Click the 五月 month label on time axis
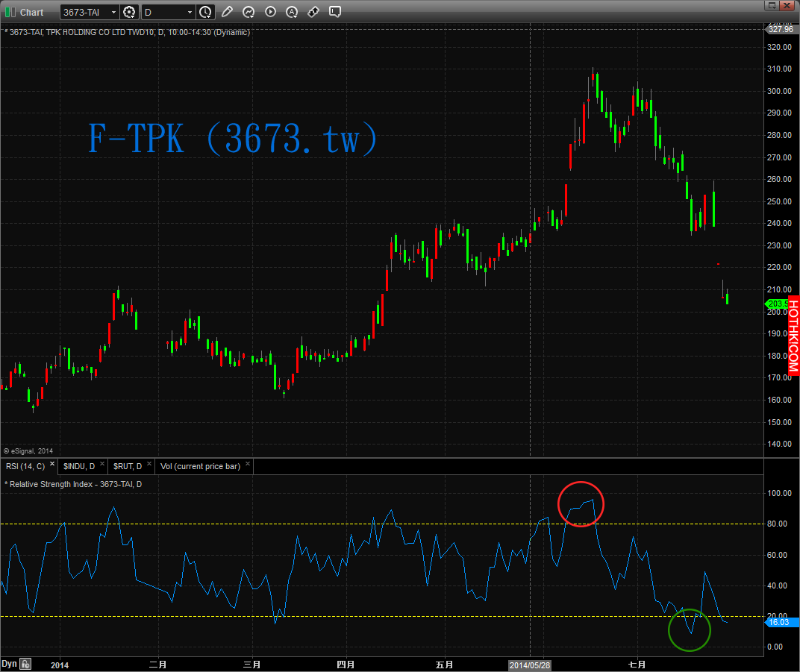800x672 pixels. 444,665
